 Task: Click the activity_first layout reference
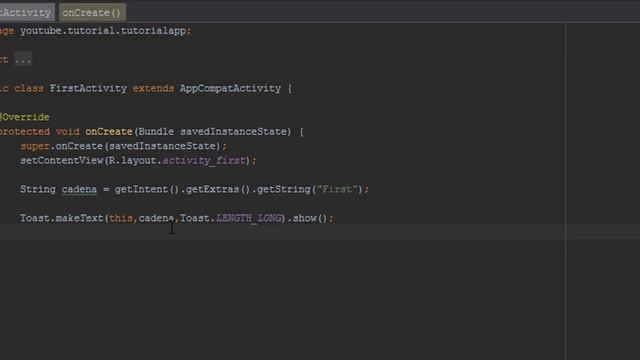(x=204, y=160)
